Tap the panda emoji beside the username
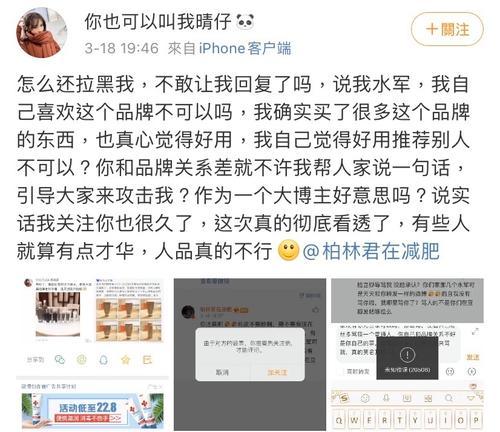The width and height of the screenshot is (500, 432). coord(245,22)
